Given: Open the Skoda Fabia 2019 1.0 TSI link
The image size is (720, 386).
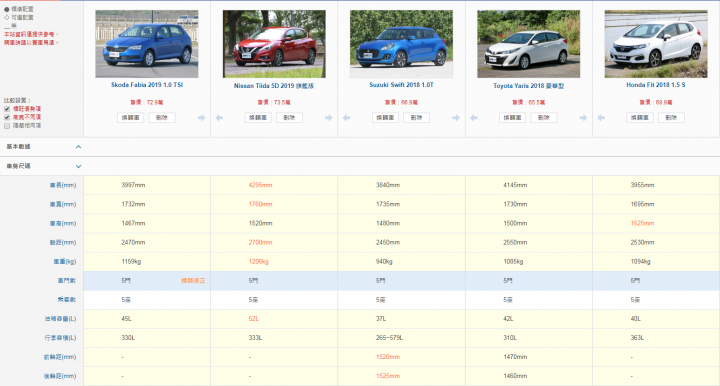Looking at the screenshot, I should (x=147, y=85).
